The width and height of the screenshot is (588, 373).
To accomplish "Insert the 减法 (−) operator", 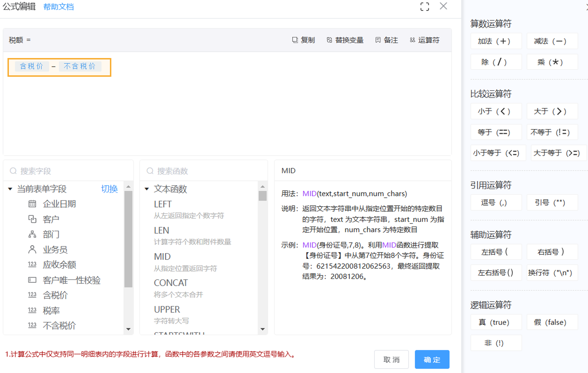I will coord(552,41).
